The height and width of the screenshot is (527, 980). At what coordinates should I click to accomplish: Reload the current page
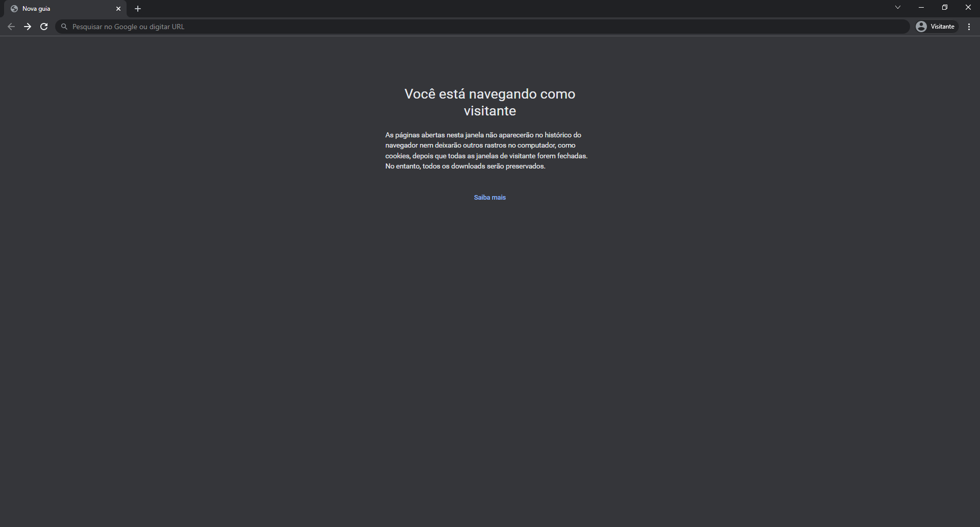pos(44,27)
